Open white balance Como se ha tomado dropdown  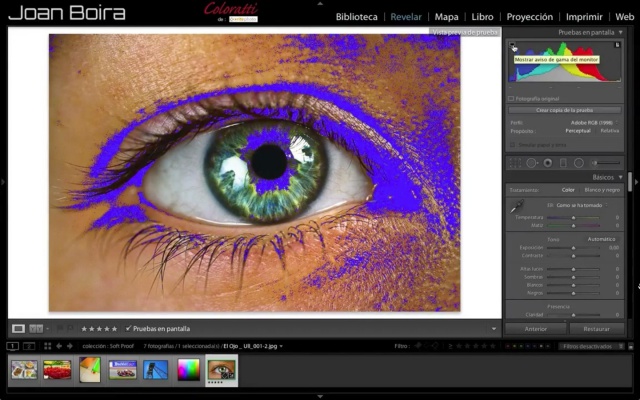pos(582,205)
